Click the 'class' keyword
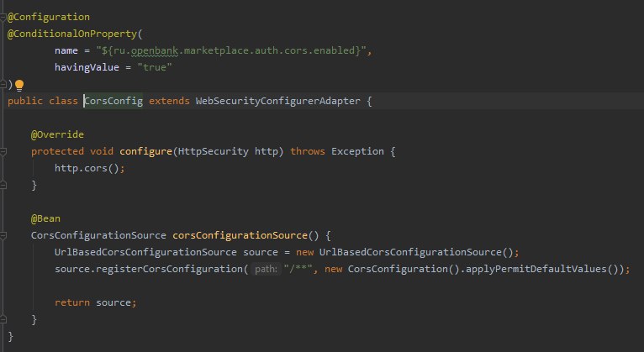644x352 pixels. (63, 101)
